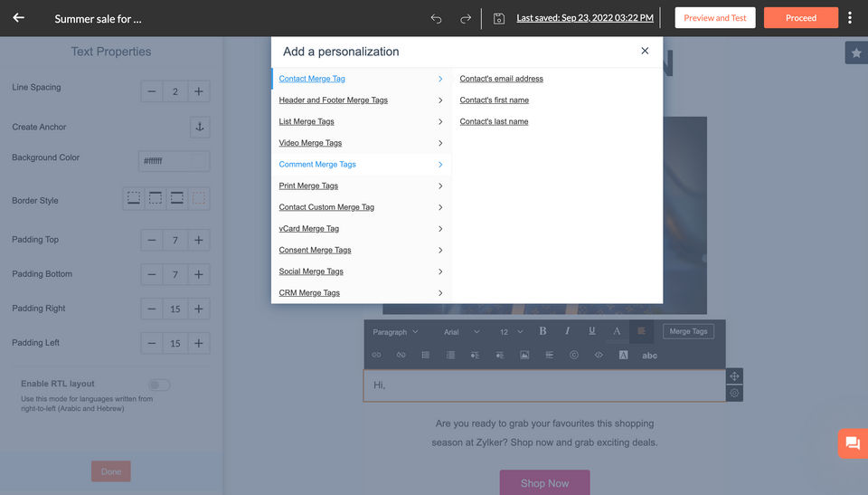The height and width of the screenshot is (495, 868).
Task: Open the chat support icon
Action: coord(852,443)
